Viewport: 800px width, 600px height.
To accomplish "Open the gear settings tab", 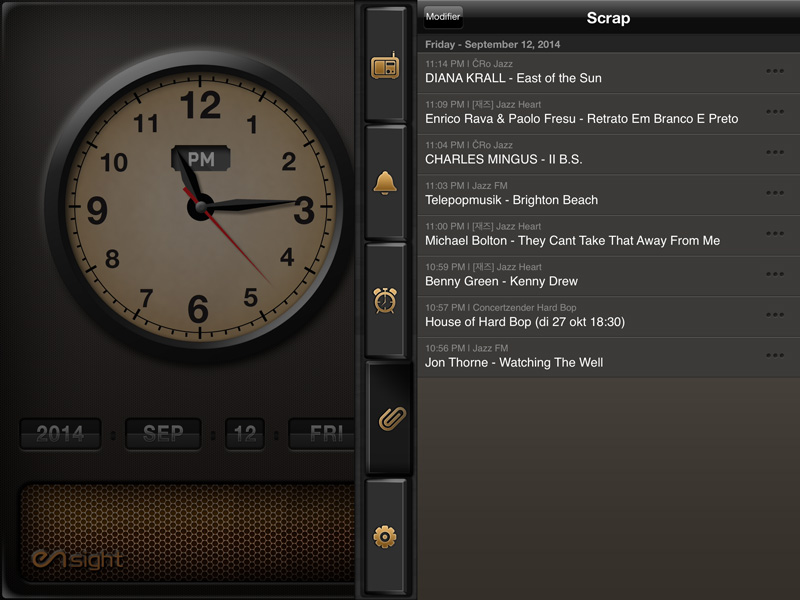I will [385, 537].
